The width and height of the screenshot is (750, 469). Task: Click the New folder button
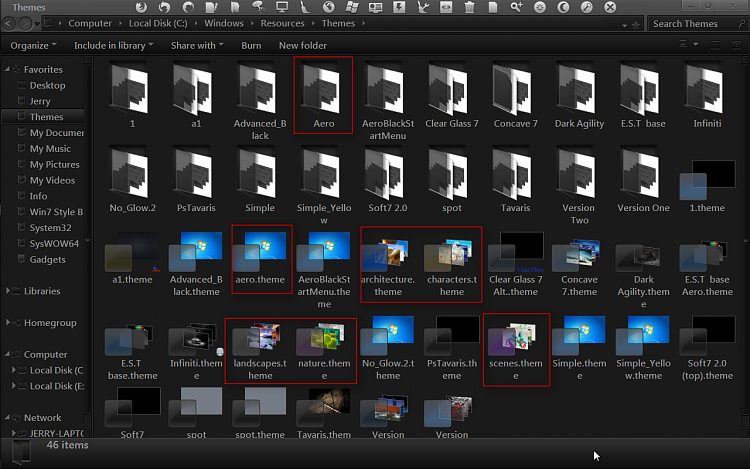pyautogui.click(x=303, y=45)
